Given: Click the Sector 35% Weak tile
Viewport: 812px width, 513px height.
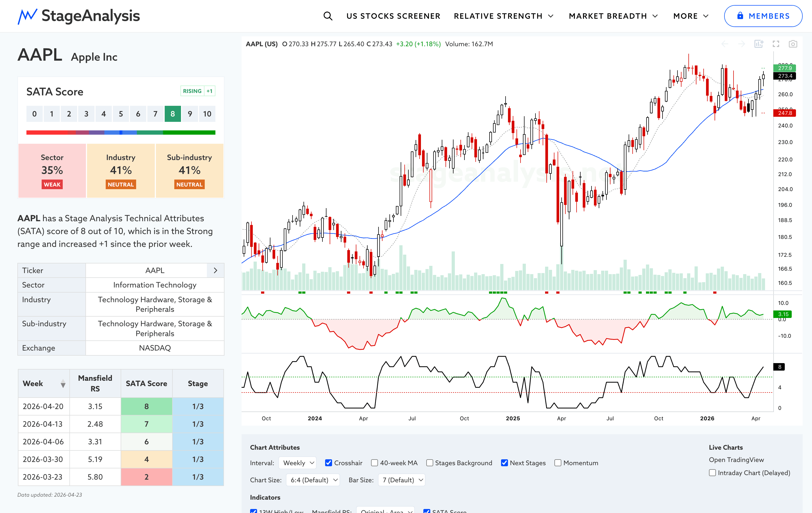Looking at the screenshot, I should coord(52,170).
